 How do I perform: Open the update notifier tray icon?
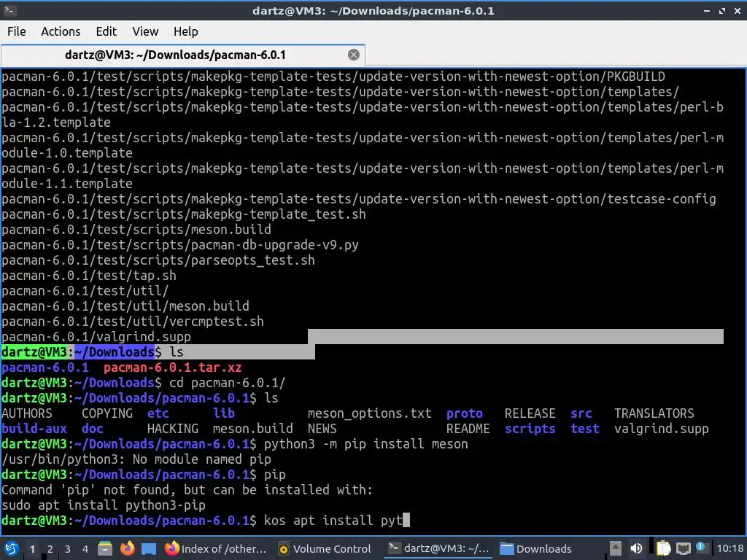[x=701, y=548]
